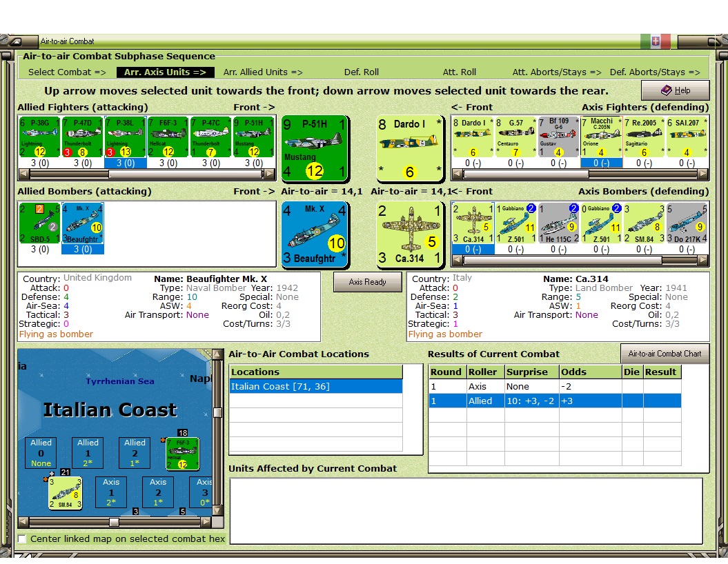Screen dimensions: 728x564
Task: Go to Def. Aborts/Stays step
Action: click(x=655, y=72)
